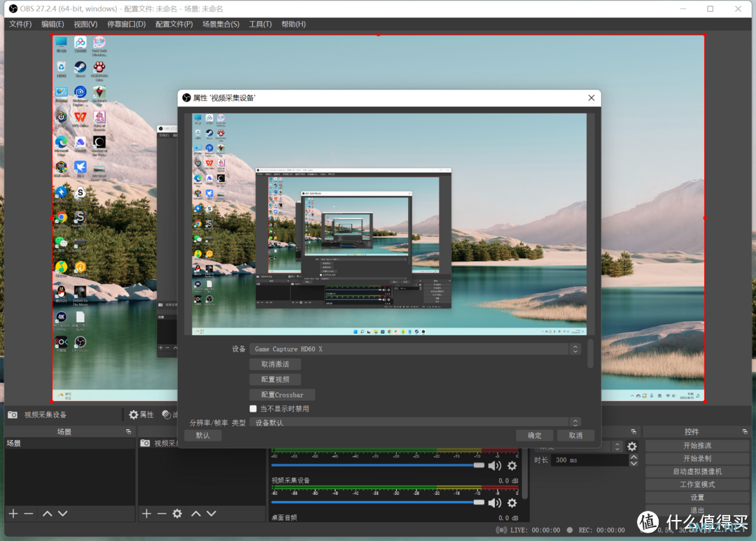Remove the selected scene with the minus icon
This screenshot has width=756, height=541.
pyautogui.click(x=29, y=514)
